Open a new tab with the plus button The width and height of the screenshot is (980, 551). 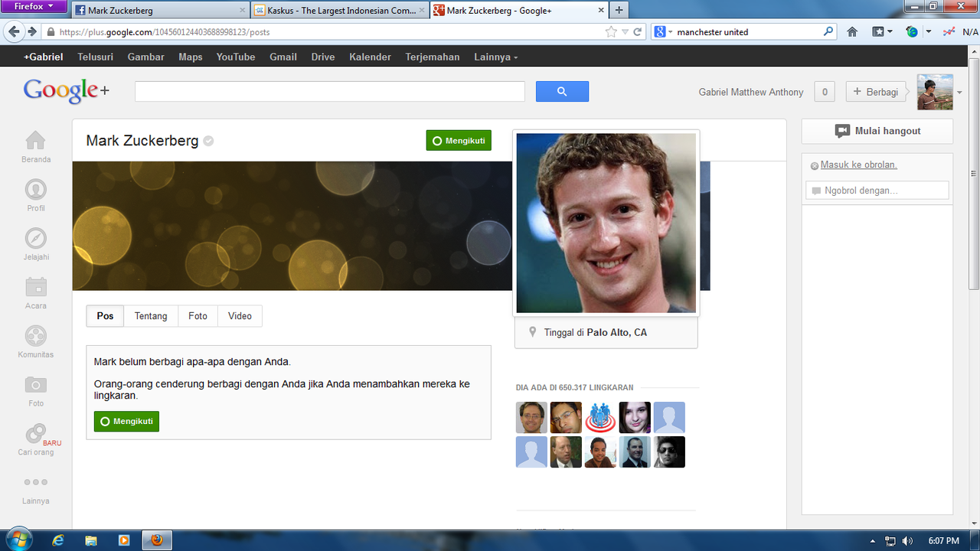click(x=619, y=10)
